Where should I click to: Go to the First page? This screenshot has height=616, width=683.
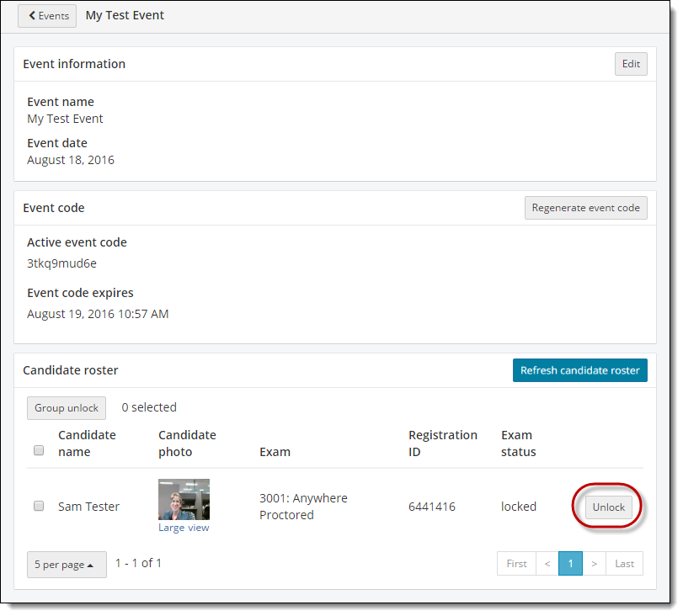(x=516, y=564)
